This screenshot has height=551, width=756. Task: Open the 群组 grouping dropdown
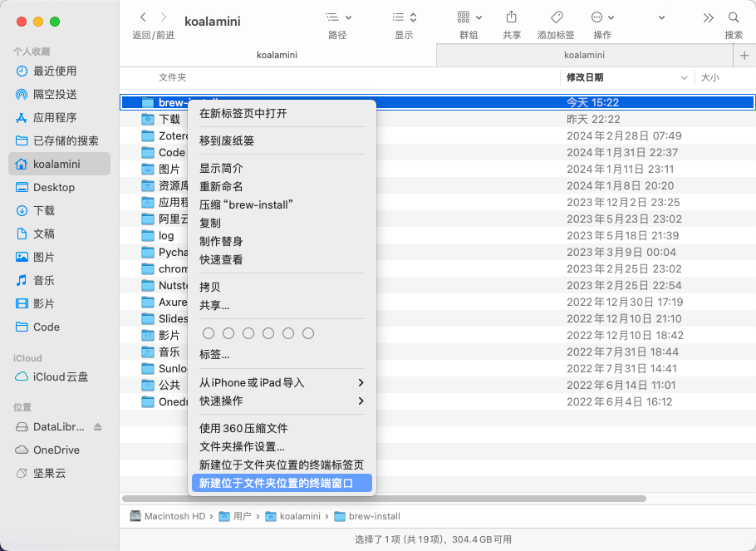[469, 17]
